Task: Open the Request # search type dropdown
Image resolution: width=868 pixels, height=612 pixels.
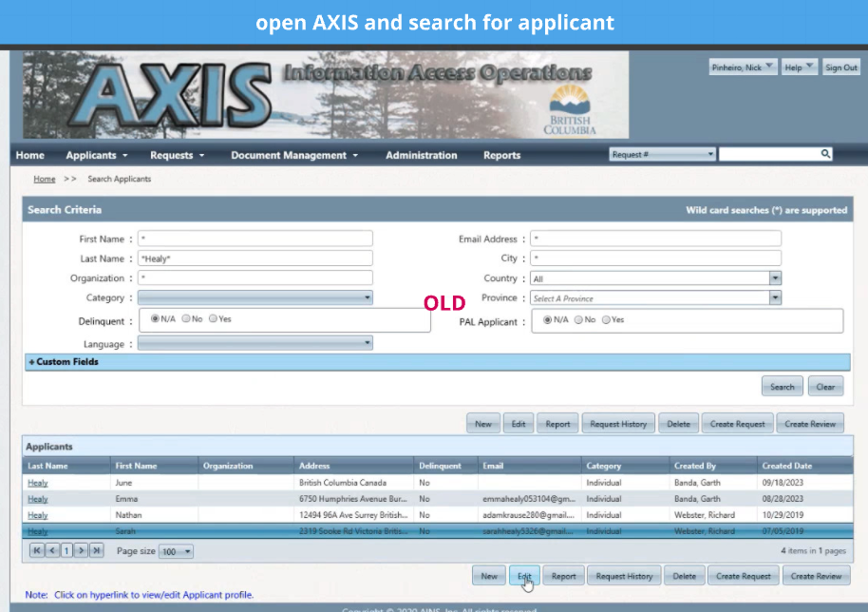Action: [x=662, y=154]
